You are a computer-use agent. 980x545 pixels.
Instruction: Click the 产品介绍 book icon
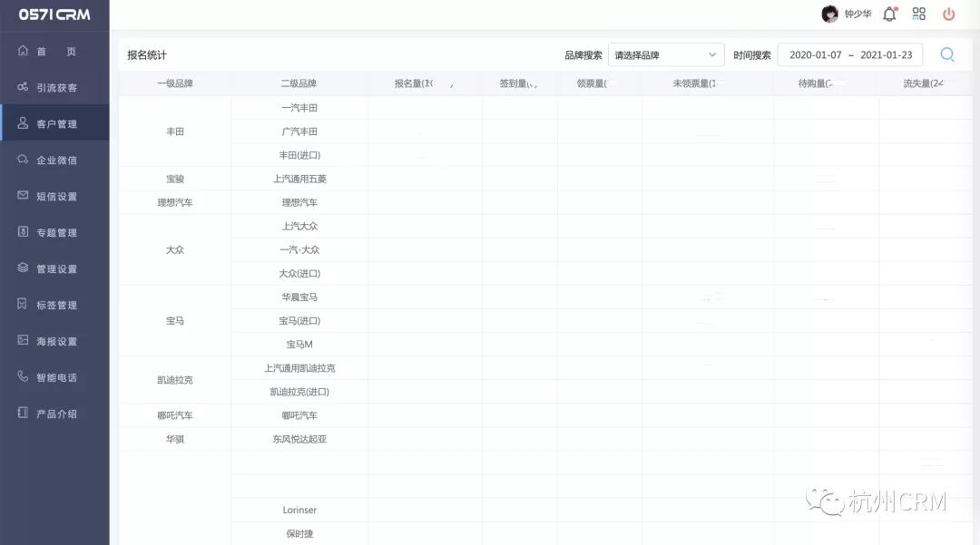(23, 413)
